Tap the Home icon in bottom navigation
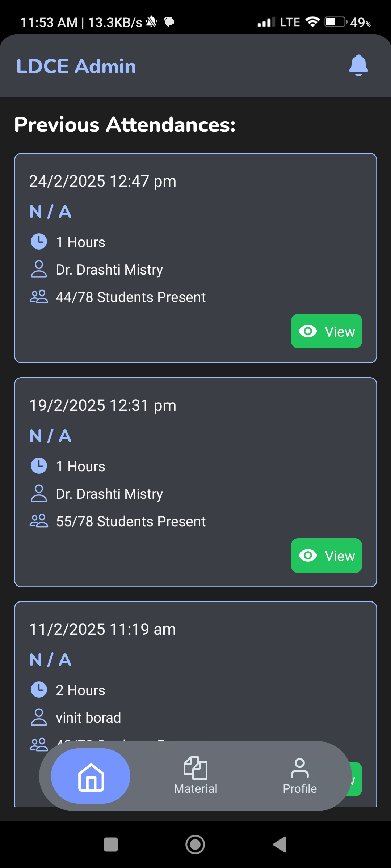Screen dimensions: 391x868 [x=91, y=776]
